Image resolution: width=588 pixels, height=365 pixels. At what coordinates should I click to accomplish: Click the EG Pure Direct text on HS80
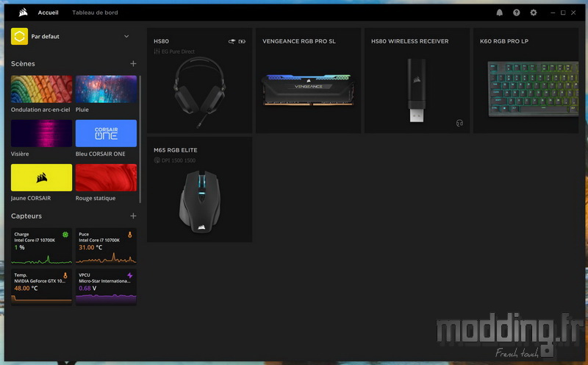178,52
